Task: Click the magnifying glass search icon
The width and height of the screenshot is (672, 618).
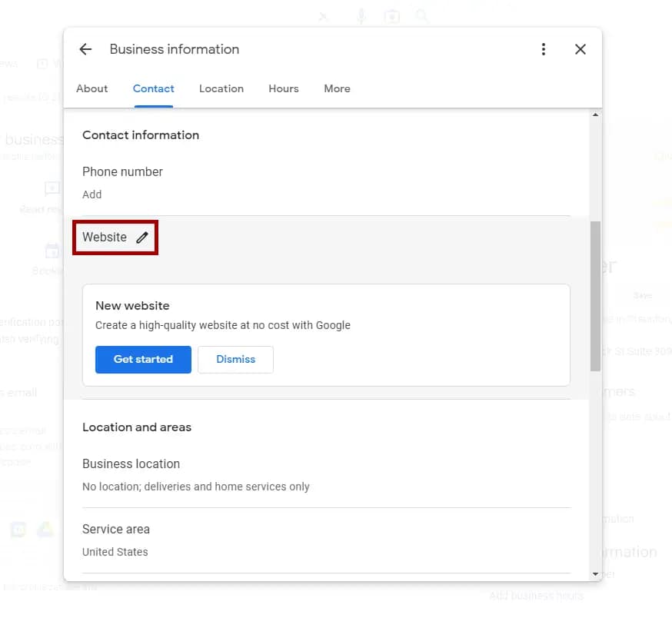Action: [x=422, y=15]
